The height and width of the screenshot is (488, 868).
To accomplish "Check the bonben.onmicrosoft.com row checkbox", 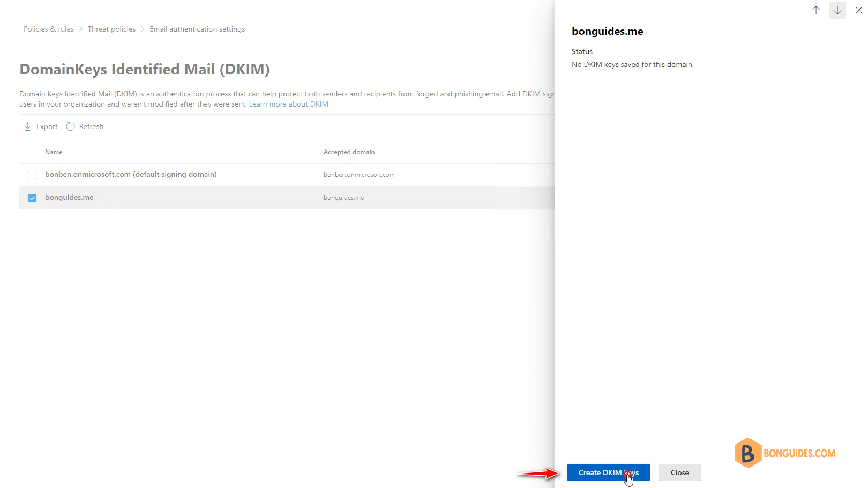I will 32,175.
